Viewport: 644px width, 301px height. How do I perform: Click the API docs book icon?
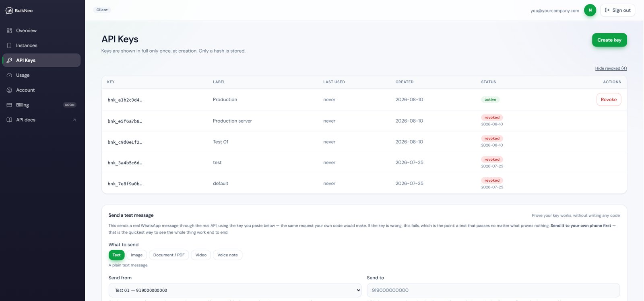(9, 120)
